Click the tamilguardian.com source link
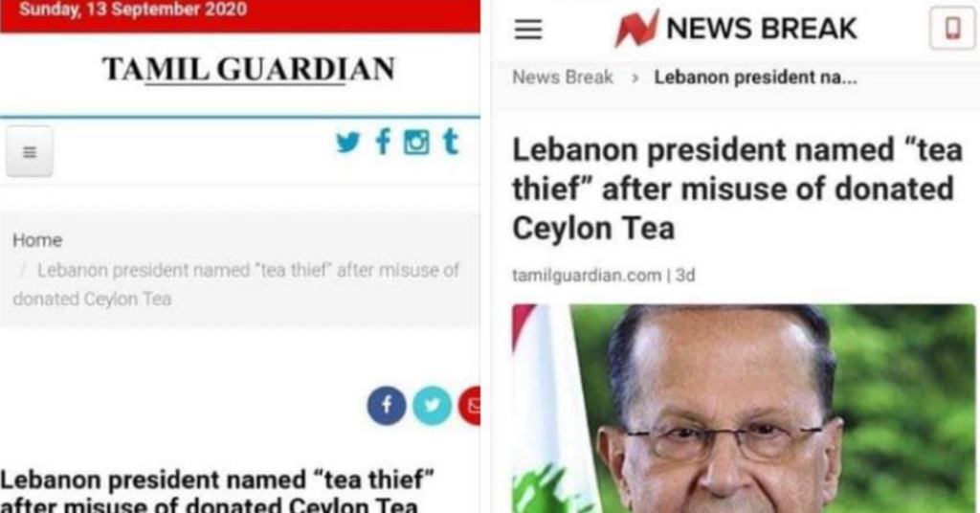Viewport: 980px width, 513px height. 587,276
